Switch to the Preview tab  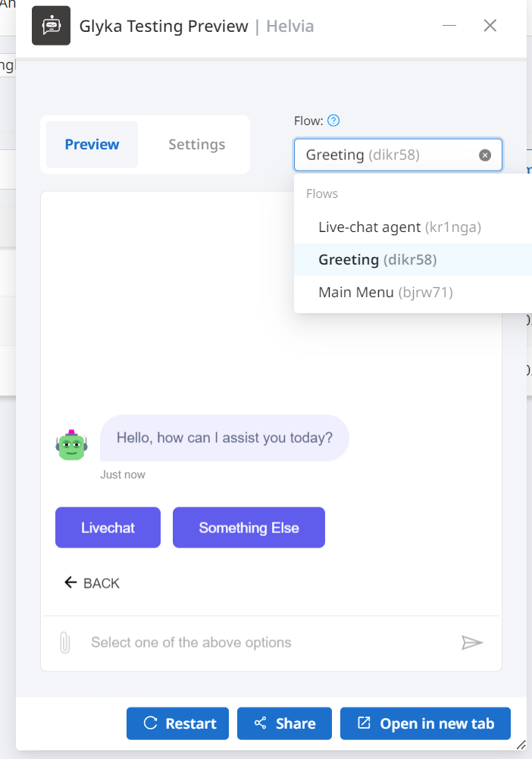(x=92, y=144)
